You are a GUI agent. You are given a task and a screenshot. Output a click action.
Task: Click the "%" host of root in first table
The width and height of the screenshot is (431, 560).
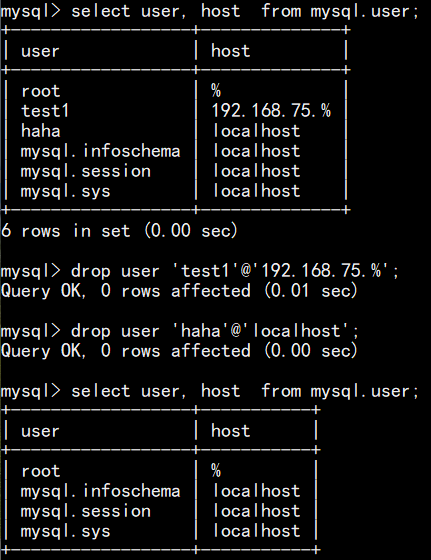click(216, 91)
